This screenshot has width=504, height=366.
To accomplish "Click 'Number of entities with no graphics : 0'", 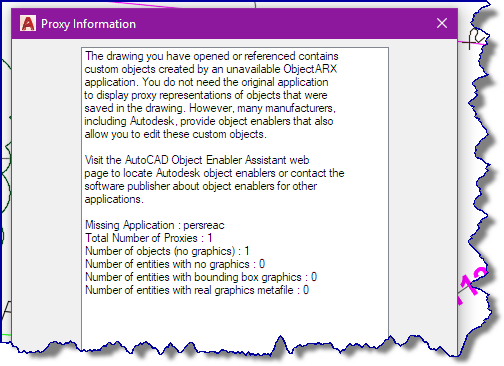I will (x=175, y=264).
